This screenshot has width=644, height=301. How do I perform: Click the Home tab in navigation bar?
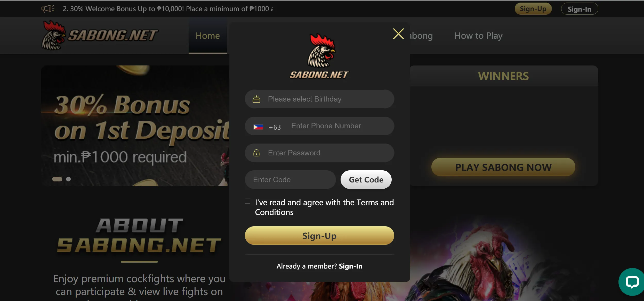(x=207, y=35)
